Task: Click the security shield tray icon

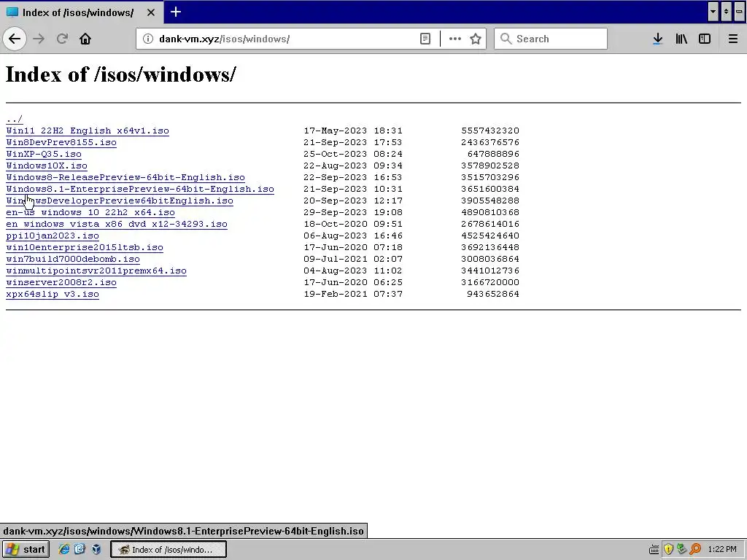Action: tap(668, 550)
